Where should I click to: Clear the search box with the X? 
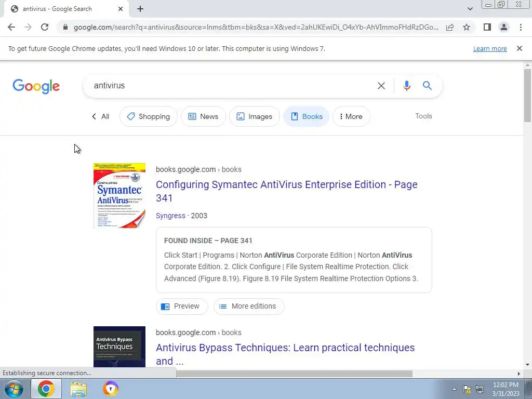click(381, 86)
